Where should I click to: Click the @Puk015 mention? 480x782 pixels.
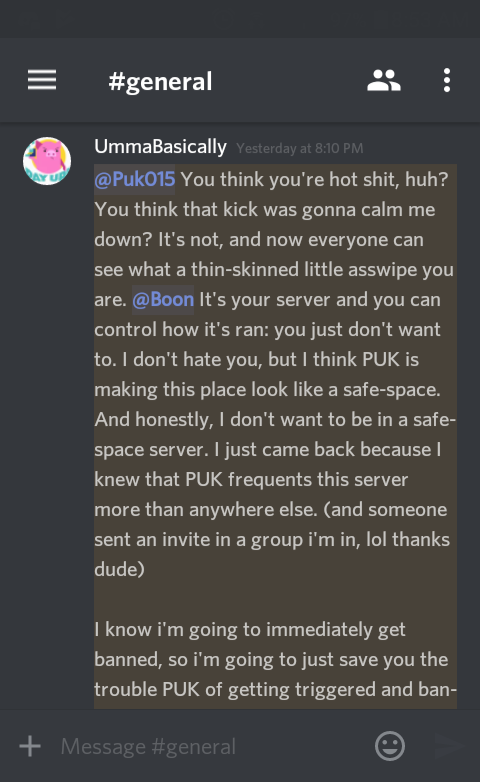click(135, 179)
